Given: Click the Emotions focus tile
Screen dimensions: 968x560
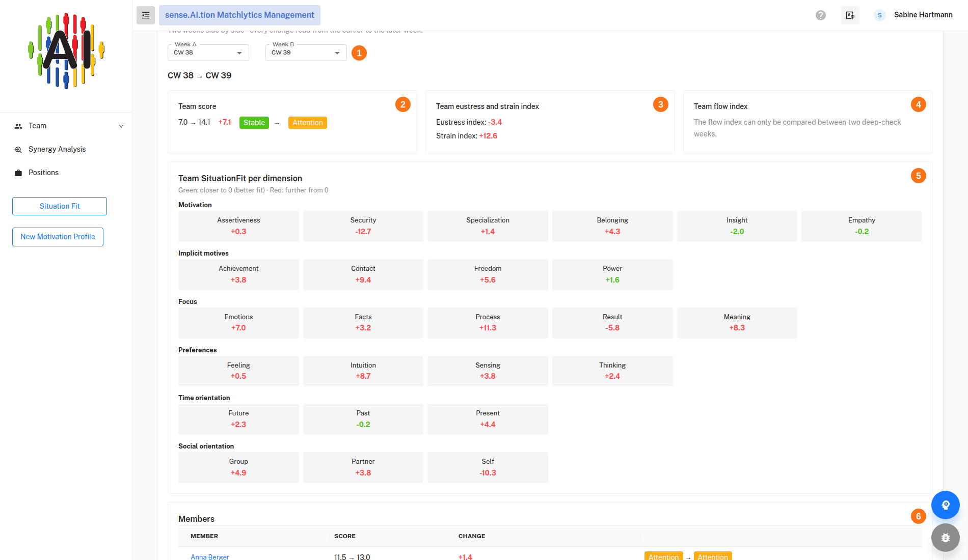Looking at the screenshot, I should tap(238, 323).
